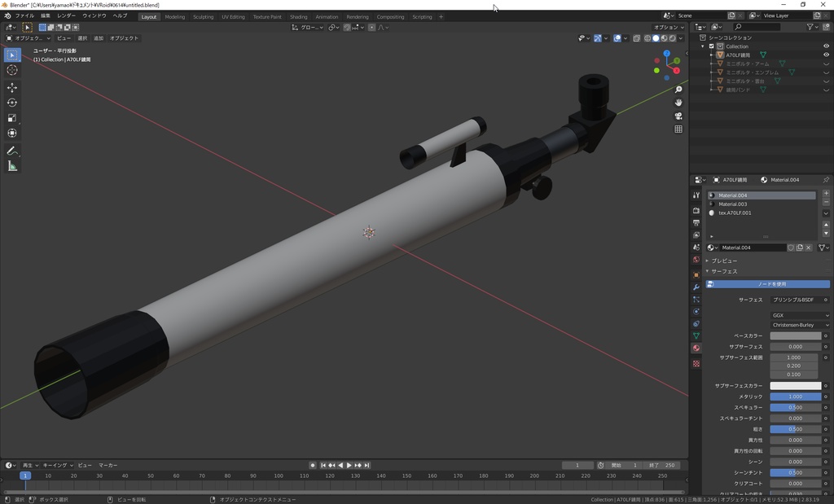Open the World properties tab
Screen dimensions: 834x504
[x=696, y=260]
